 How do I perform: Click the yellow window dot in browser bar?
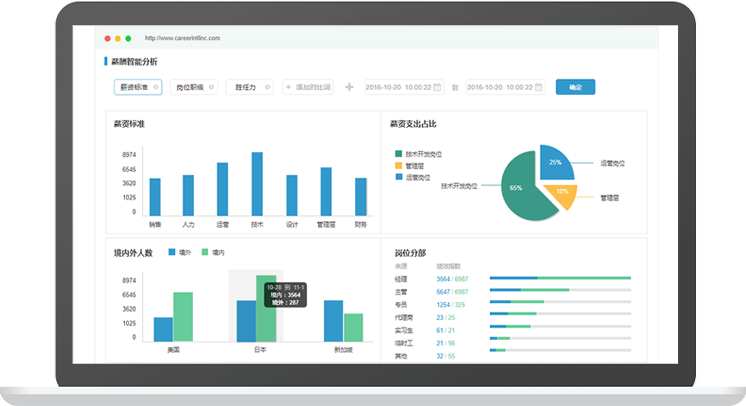click(x=118, y=38)
